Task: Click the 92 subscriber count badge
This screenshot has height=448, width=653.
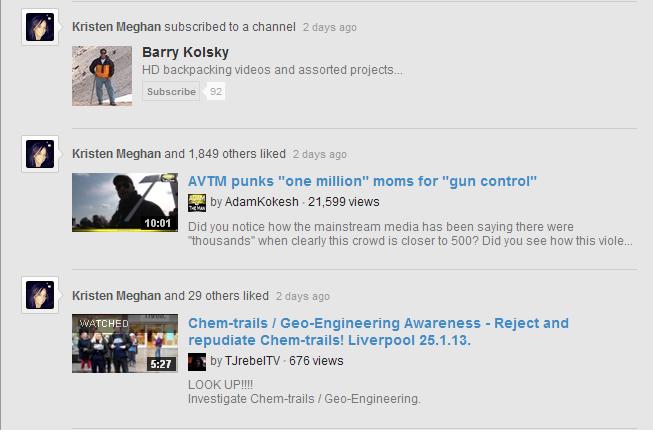Action: [x=215, y=91]
